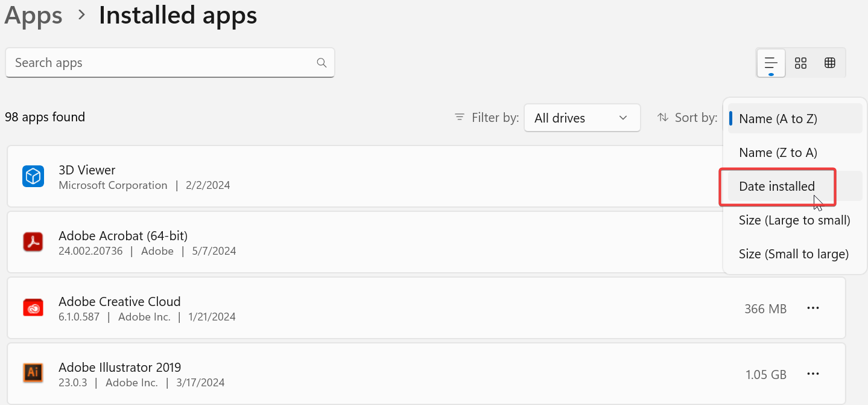Image resolution: width=868 pixels, height=405 pixels.
Task: Click the Adobe Acrobat app icon
Action: coord(33,242)
